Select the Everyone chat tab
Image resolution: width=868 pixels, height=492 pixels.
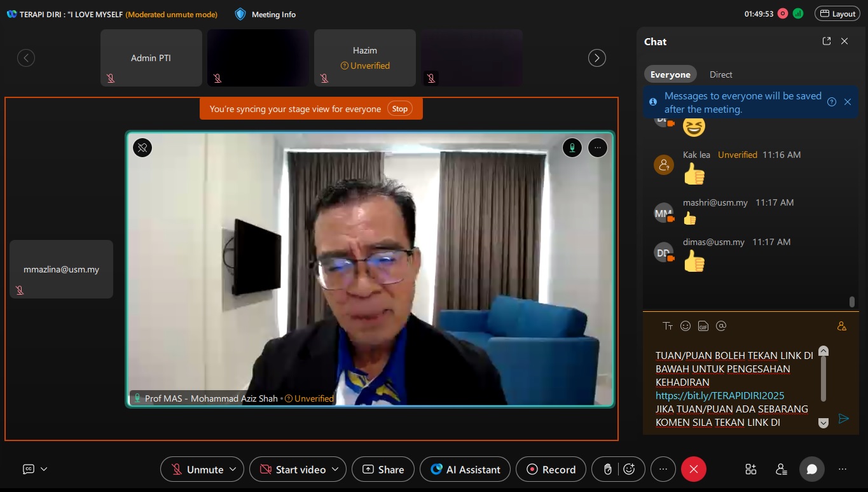[x=670, y=74]
